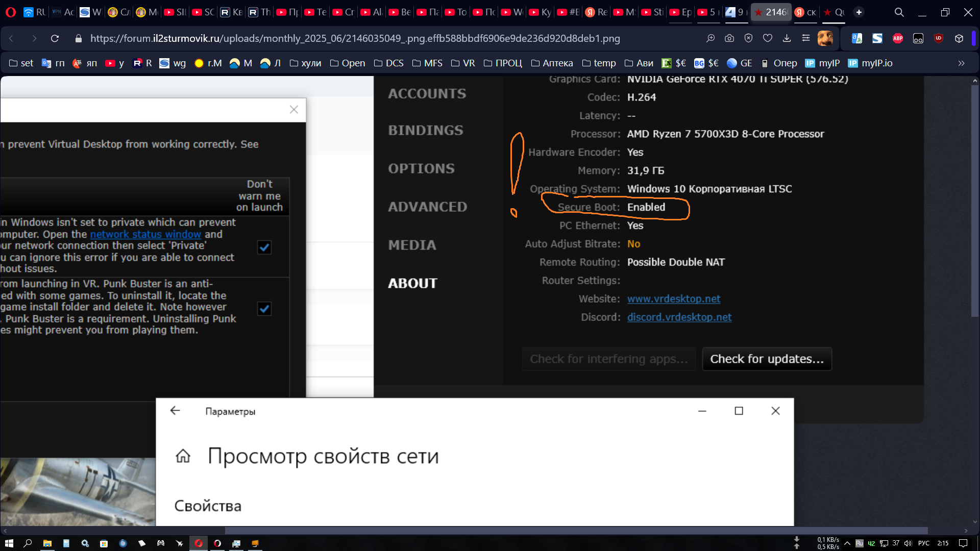Switch to the YouTube '#Е' tab
This screenshot has width=980, height=551.
point(568,12)
